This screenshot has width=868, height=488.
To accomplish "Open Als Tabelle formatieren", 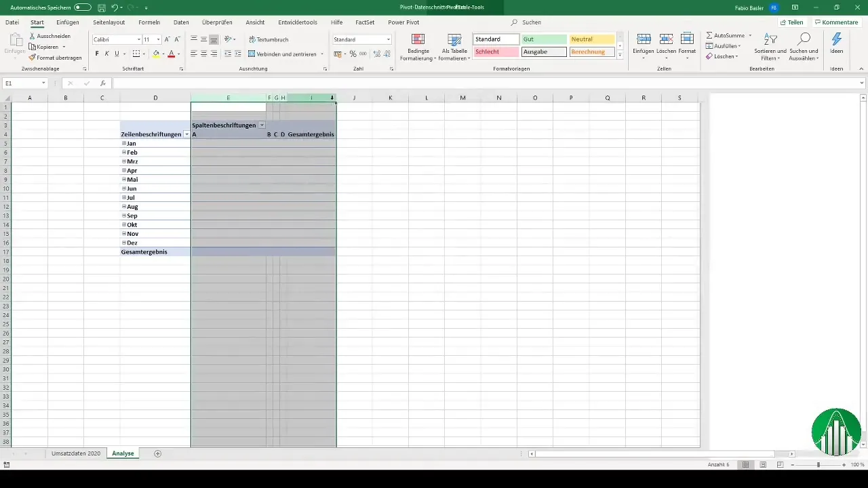I will tap(454, 47).
